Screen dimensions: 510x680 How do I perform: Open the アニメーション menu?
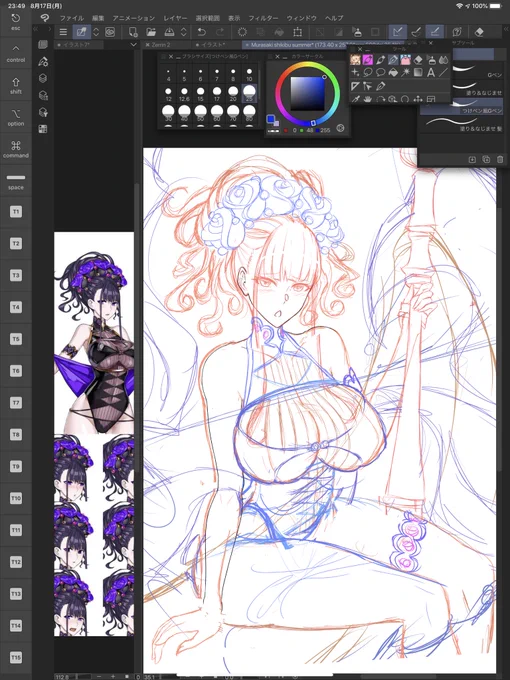tap(134, 18)
